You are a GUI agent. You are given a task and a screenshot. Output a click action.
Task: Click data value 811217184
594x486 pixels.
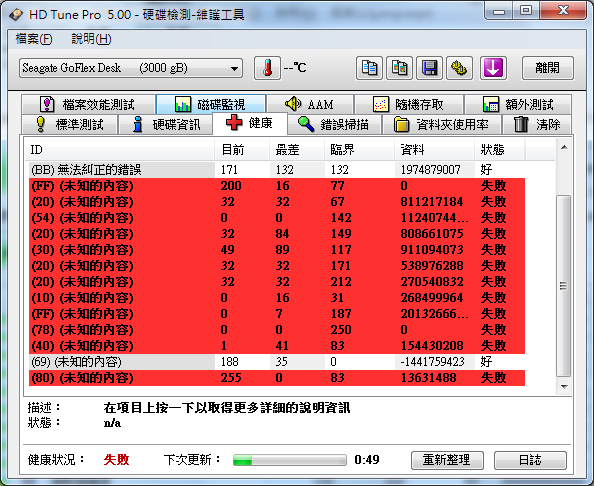click(432, 202)
